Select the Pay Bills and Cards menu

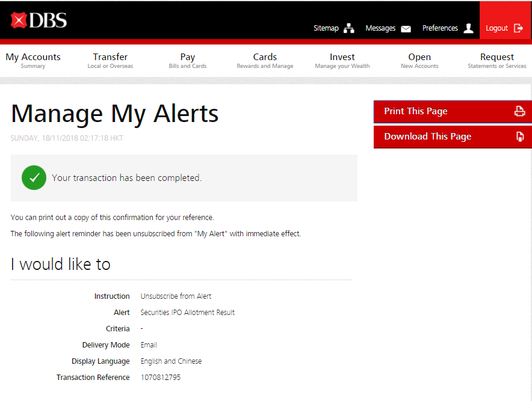(188, 61)
